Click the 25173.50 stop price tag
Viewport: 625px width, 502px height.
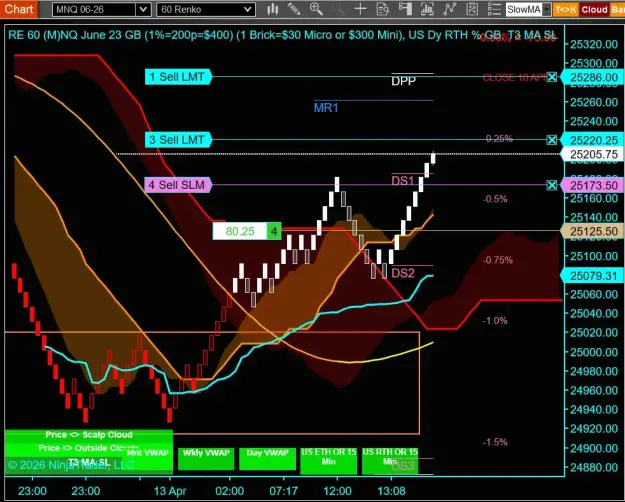[592, 185]
